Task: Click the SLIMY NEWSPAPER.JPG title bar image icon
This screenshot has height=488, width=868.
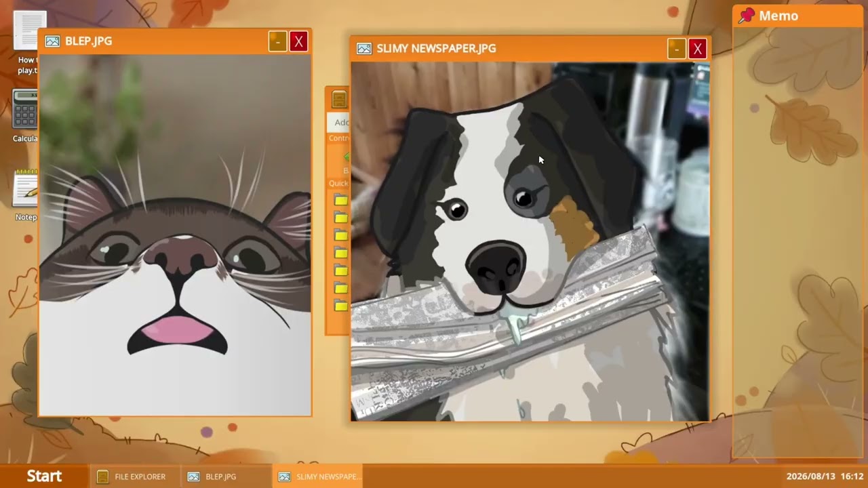Action: pyautogui.click(x=364, y=49)
